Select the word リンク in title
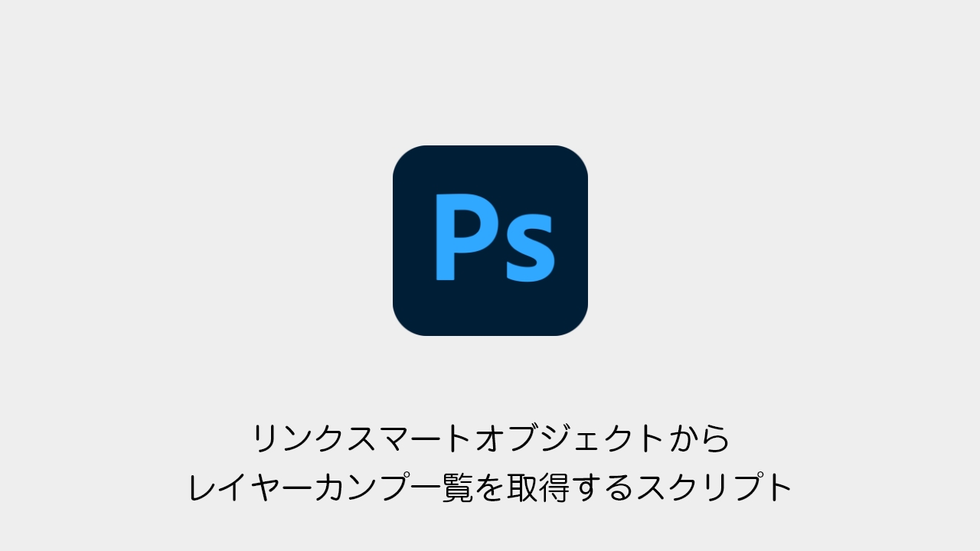 297,439
